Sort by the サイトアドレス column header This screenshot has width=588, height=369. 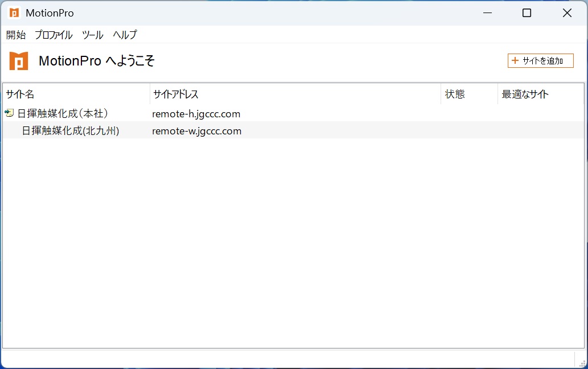(295, 94)
